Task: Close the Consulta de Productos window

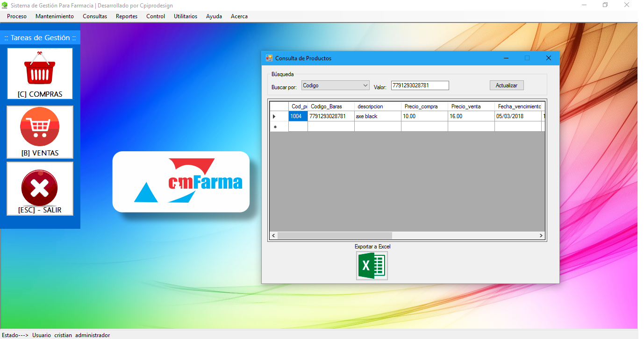Action: [549, 58]
